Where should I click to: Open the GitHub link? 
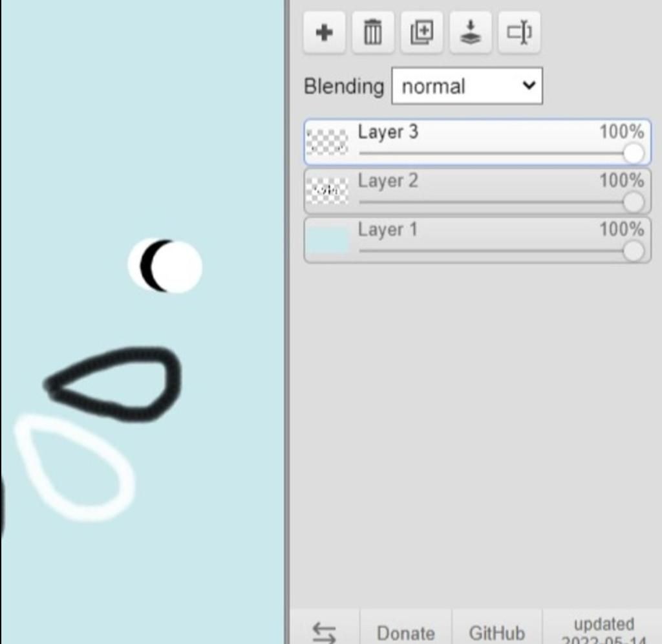click(x=497, y=632)
